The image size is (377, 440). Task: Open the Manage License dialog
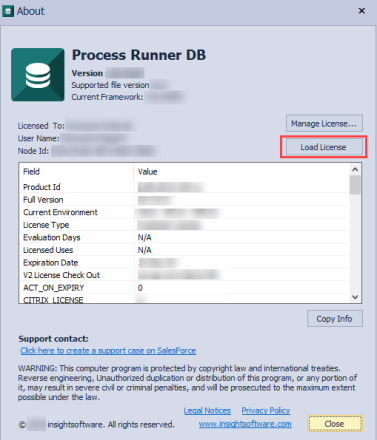[x=324, y=124]
